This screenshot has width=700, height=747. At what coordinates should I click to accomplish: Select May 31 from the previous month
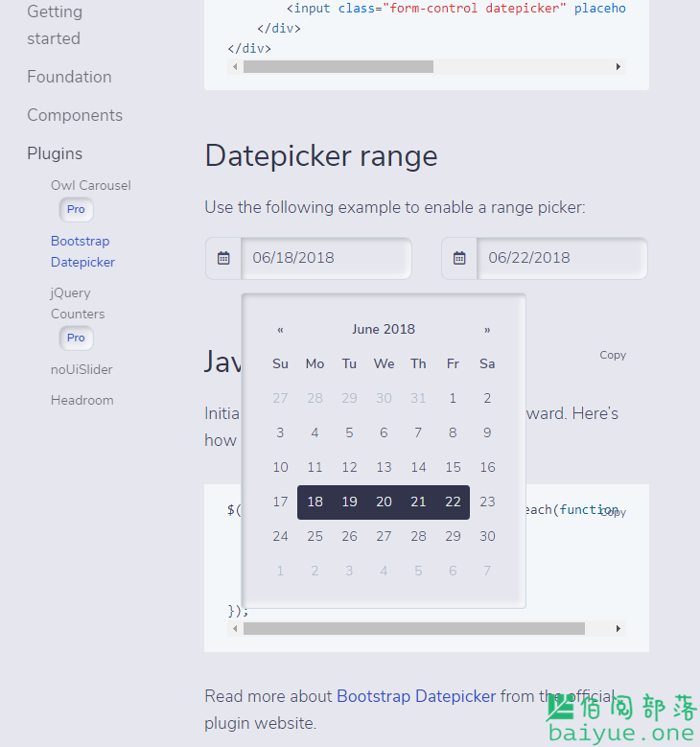coord(418,398)
